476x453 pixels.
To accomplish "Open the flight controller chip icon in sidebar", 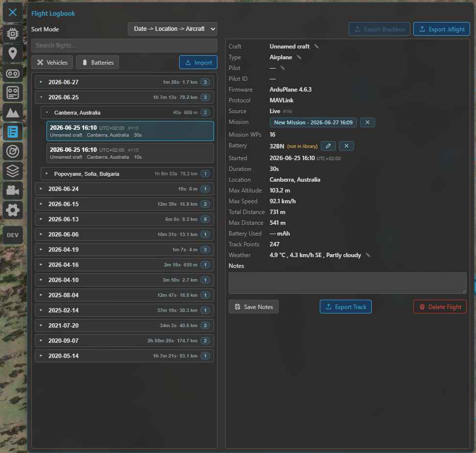I will [x=12, y=33].
